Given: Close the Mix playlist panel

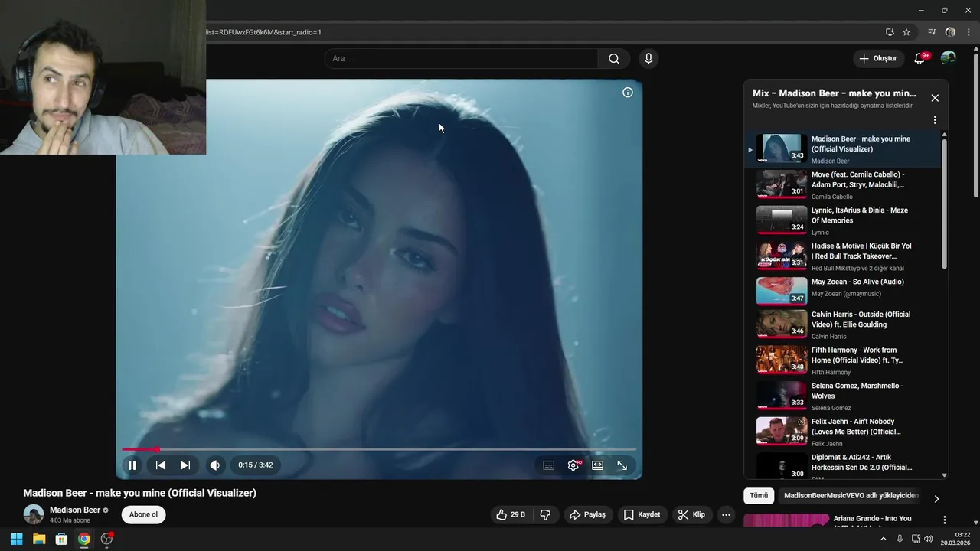Looking at the screenshot, I should (x=935, y=98).
